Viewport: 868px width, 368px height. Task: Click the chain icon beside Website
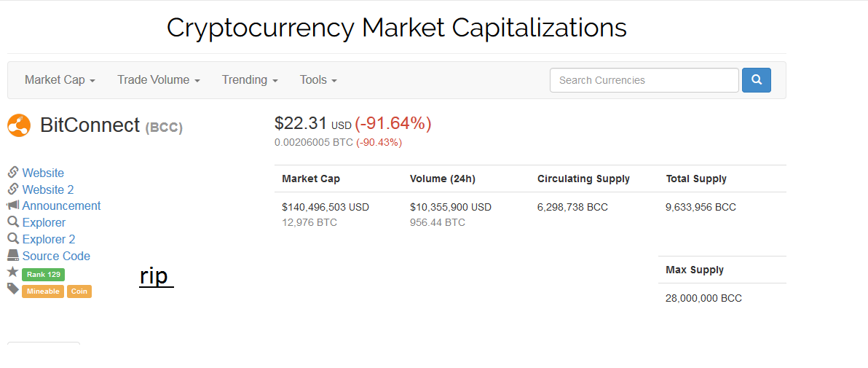(13, 173)
